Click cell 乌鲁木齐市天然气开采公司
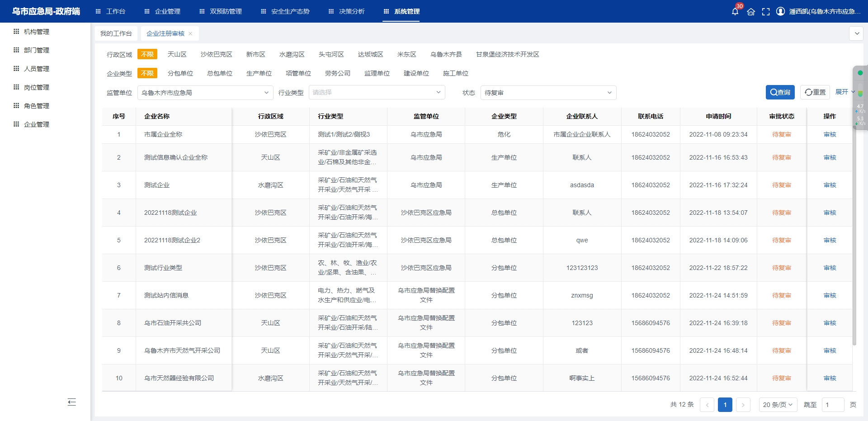 click(182, 350)
